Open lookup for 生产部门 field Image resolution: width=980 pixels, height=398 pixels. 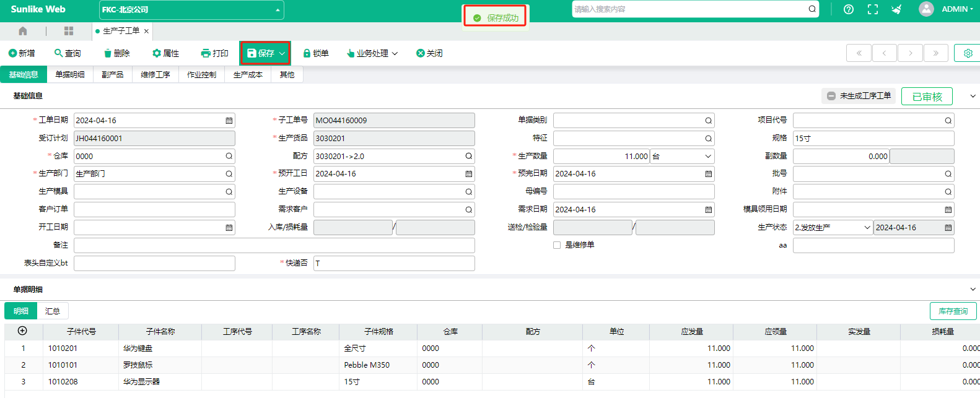(x=229, y=174)
